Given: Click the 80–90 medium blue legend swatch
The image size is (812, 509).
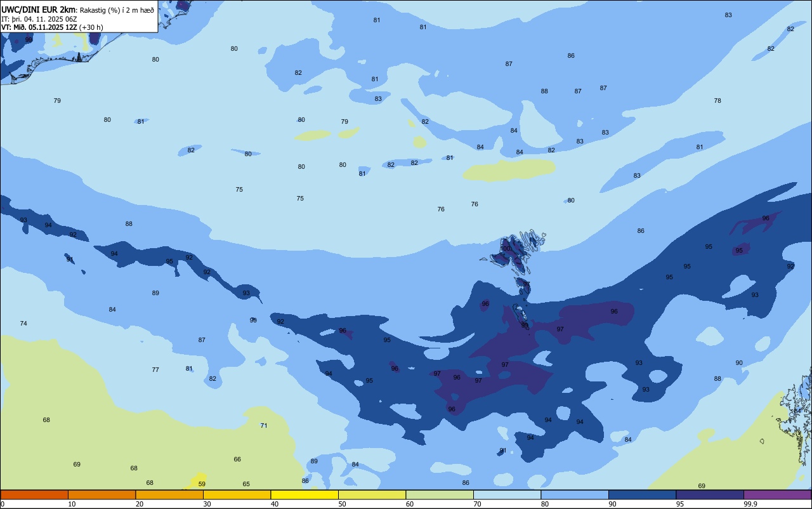Looking at the screenshot, I should [575, 494].
